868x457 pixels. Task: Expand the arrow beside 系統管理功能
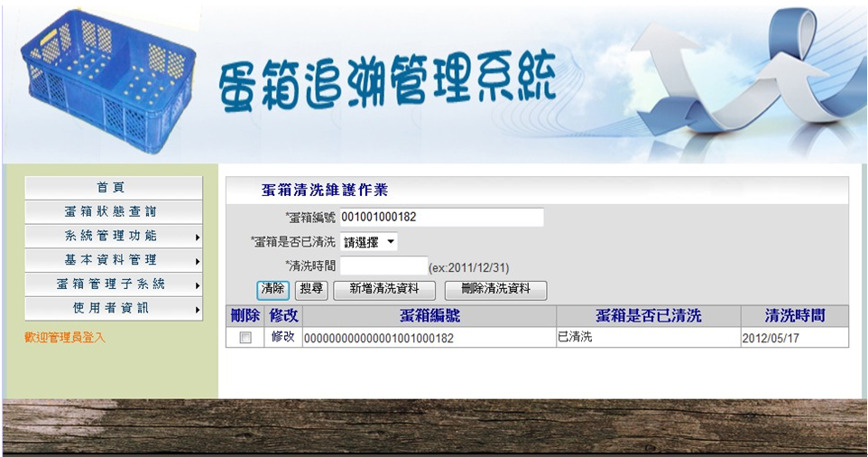pos(197,237)
